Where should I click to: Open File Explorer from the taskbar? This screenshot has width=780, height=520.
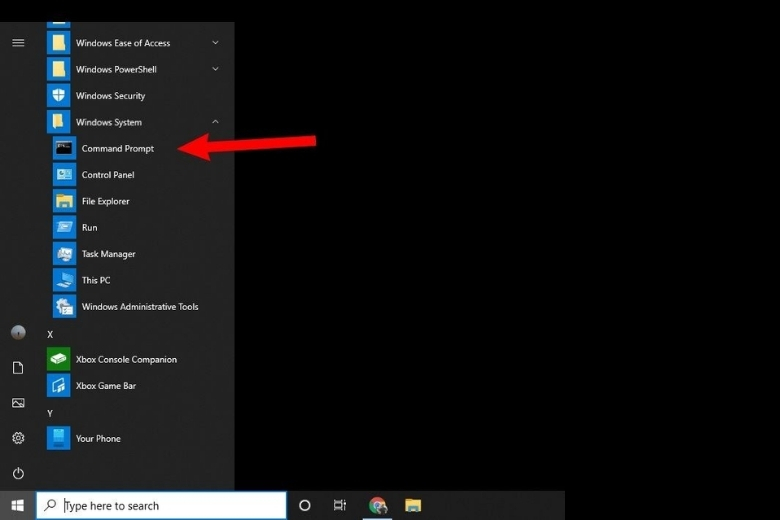click(413, 506)
